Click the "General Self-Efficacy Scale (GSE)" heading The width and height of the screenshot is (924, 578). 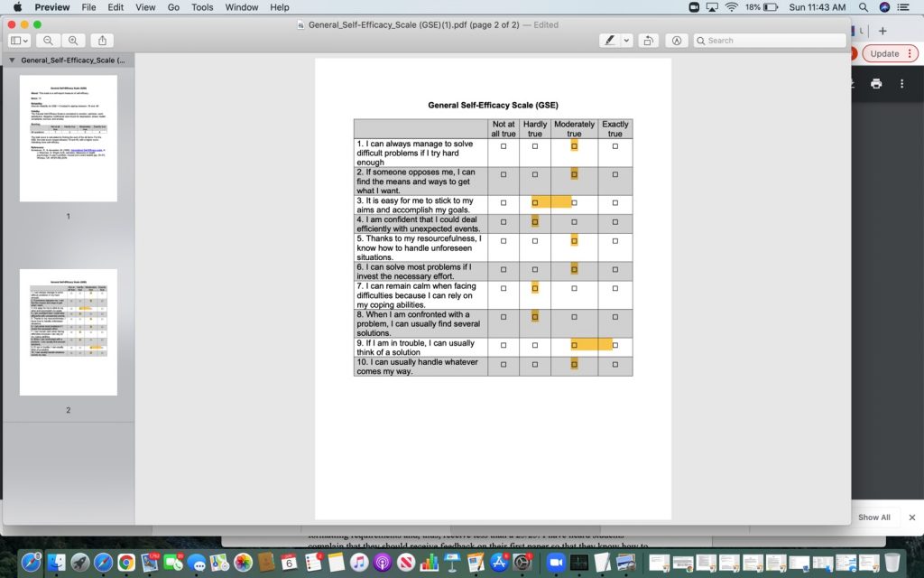tap(494, 105)
